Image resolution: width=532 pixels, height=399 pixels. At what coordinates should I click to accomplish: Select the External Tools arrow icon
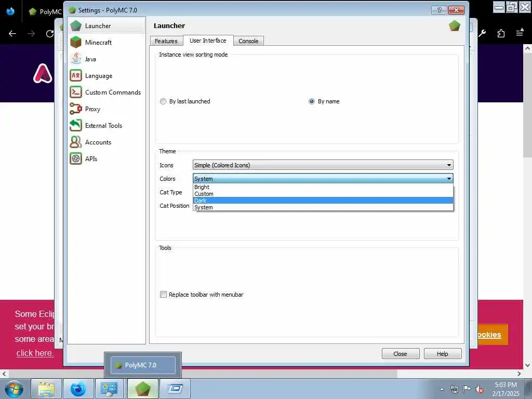click(x=76, y=126)
